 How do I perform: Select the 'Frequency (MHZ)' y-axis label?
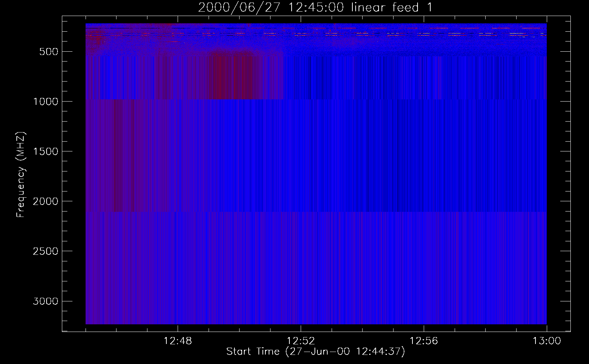click(x=21, y=175)
